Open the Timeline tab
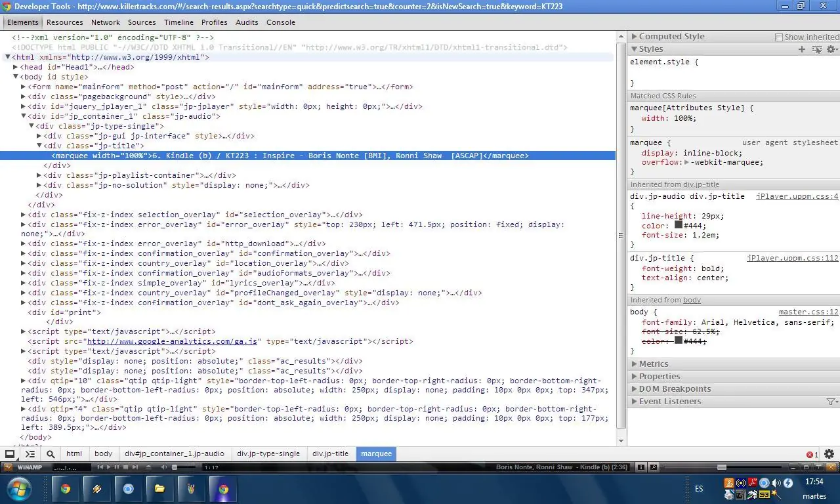 pyautogui.click(x=178, y=22)
